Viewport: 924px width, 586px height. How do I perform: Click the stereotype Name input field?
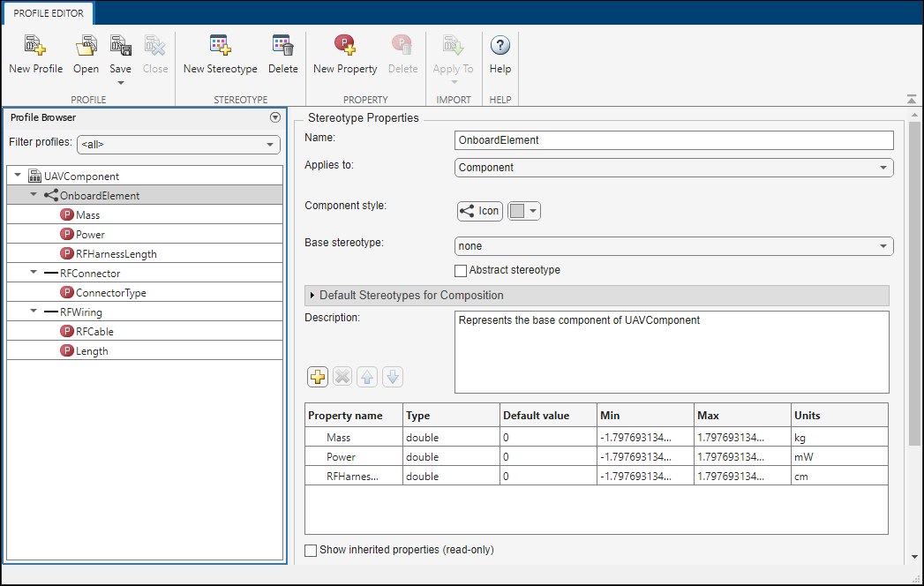674,140
